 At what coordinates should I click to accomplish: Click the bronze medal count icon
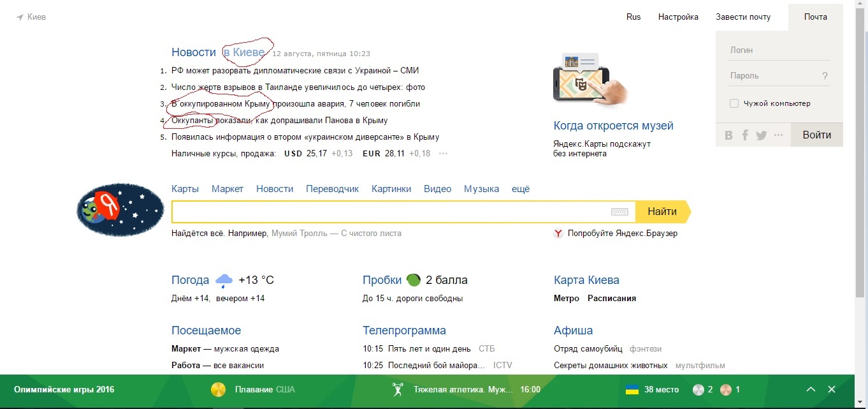click(x=726, y=389)
